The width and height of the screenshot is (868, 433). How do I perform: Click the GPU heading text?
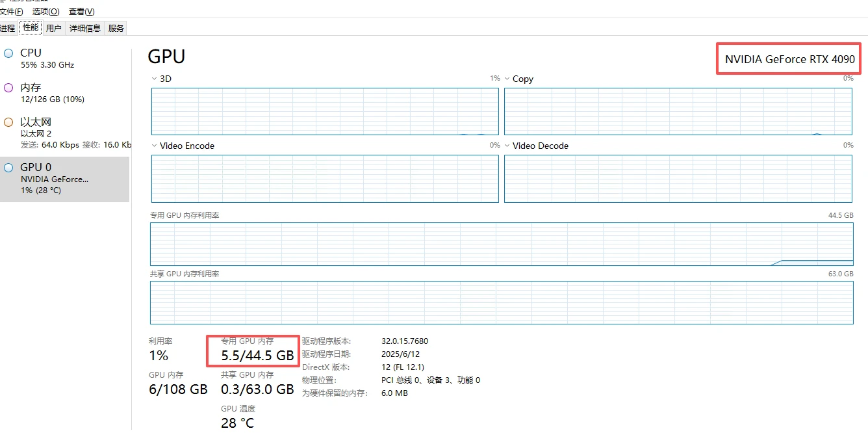click(166, 57)
